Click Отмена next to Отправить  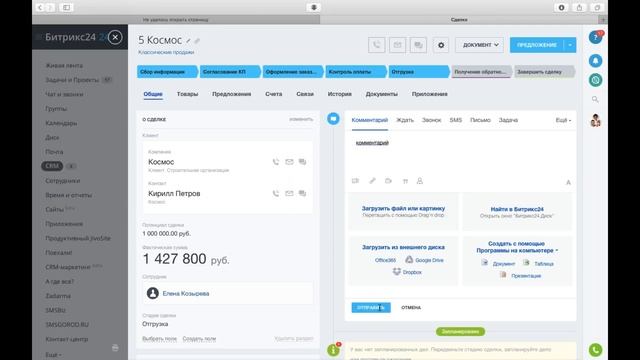(x=411, y=307)
